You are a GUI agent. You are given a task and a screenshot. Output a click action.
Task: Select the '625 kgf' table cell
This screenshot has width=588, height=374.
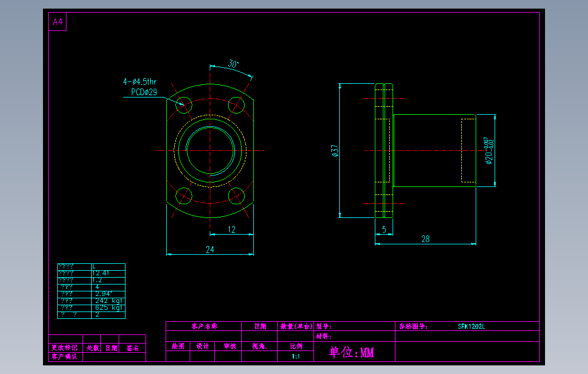click(109, 307)
